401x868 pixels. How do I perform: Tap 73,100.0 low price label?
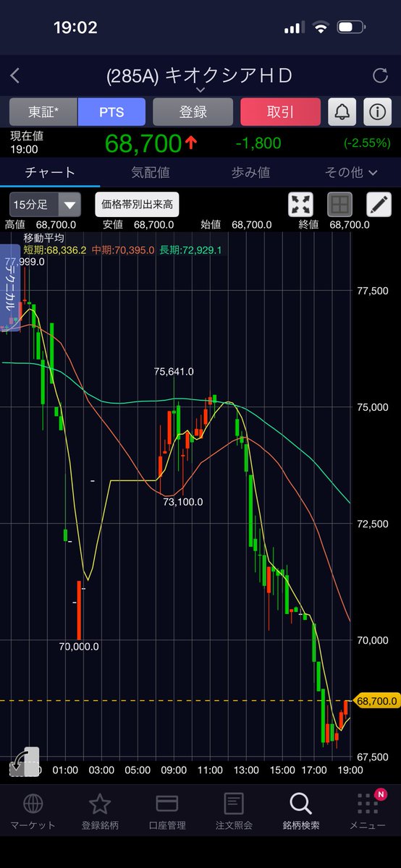tap(183, 501)
